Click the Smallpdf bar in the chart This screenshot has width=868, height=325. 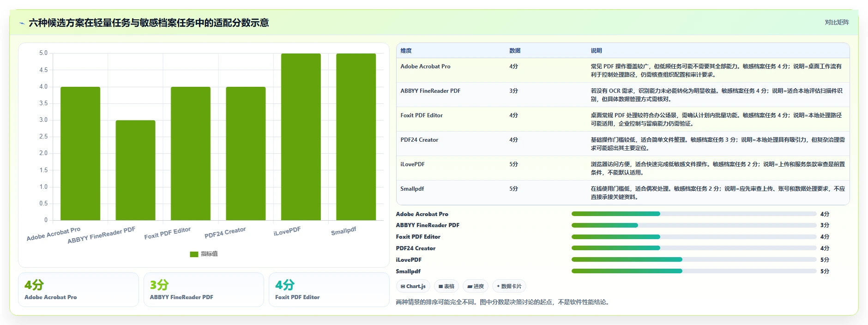point(356,137)
